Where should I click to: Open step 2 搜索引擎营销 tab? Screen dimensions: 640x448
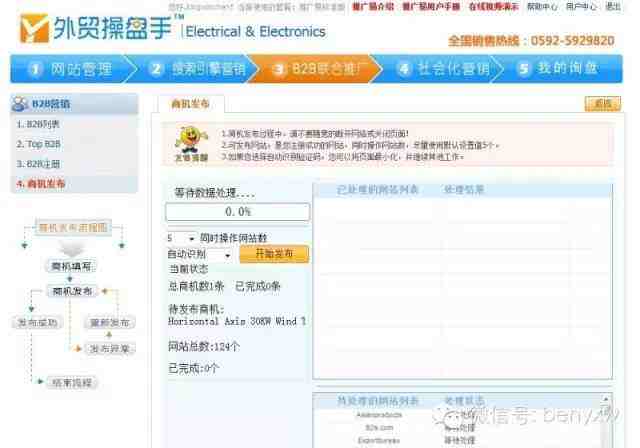click(196, 69)
